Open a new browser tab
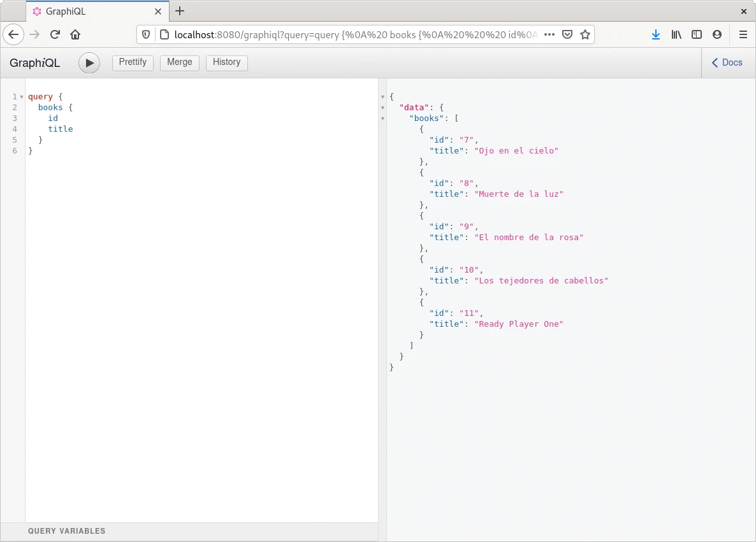The image size is (756, 542). tap(180, 11)
